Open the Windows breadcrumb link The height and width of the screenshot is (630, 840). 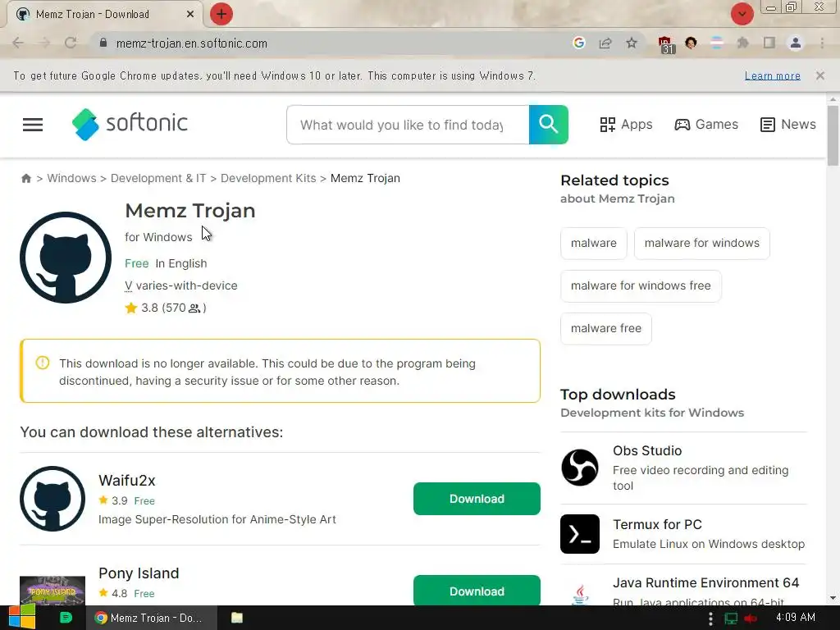pos(72,178)
